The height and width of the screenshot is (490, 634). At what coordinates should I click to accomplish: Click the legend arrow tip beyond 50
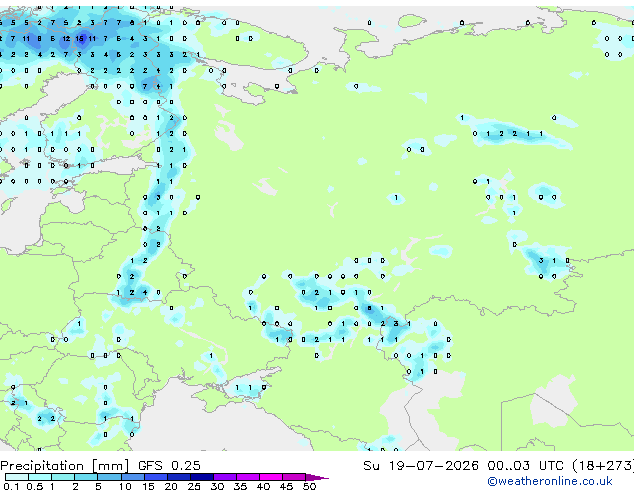click(318, 477)
